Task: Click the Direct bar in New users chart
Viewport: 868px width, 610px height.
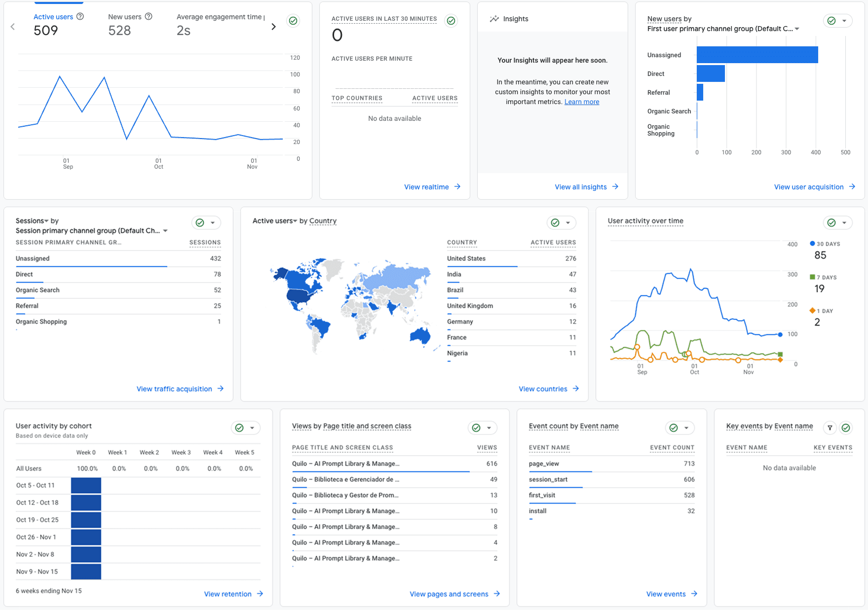Action: click(711, 73)
